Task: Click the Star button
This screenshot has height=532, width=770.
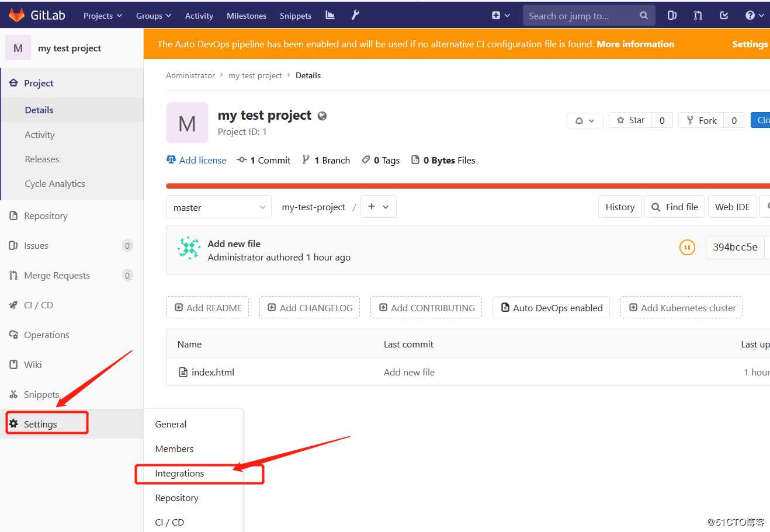Action: [x=630, y=120]
